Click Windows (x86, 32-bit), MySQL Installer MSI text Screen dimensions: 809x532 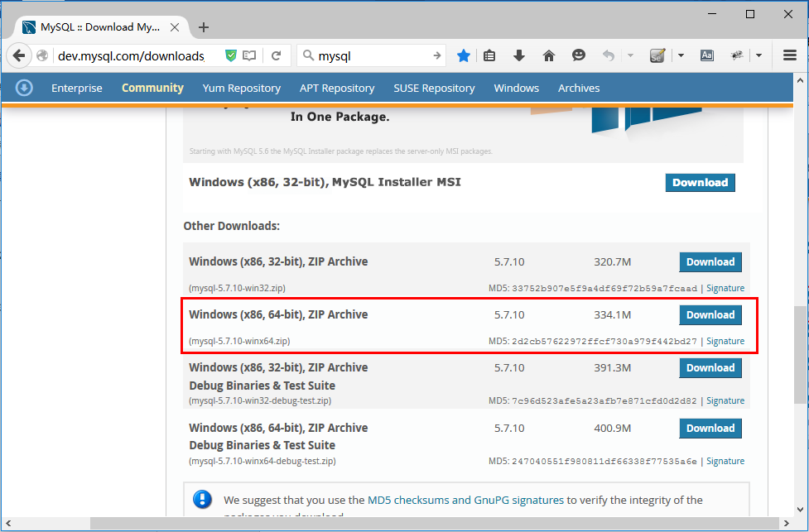tap(325, 182)
